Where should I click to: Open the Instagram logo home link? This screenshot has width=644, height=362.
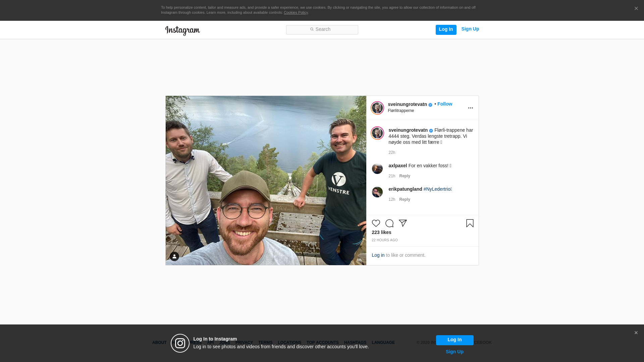click(182, 31)
